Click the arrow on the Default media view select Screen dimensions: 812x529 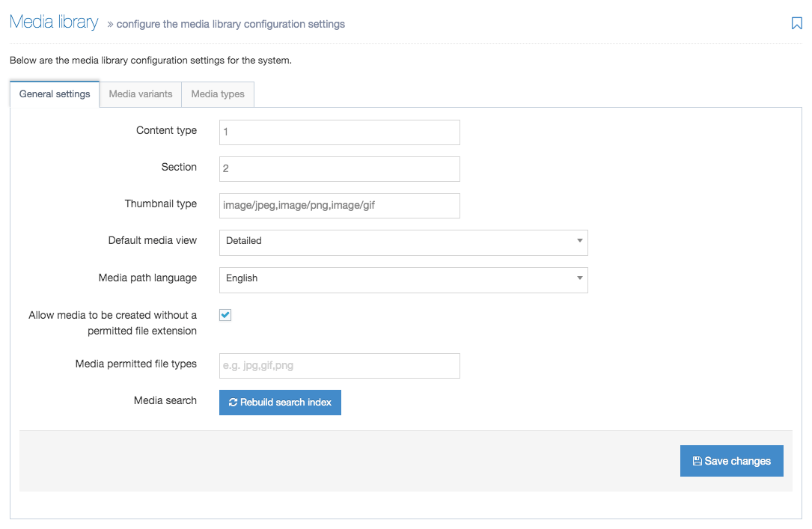click(x=579, y=241)
